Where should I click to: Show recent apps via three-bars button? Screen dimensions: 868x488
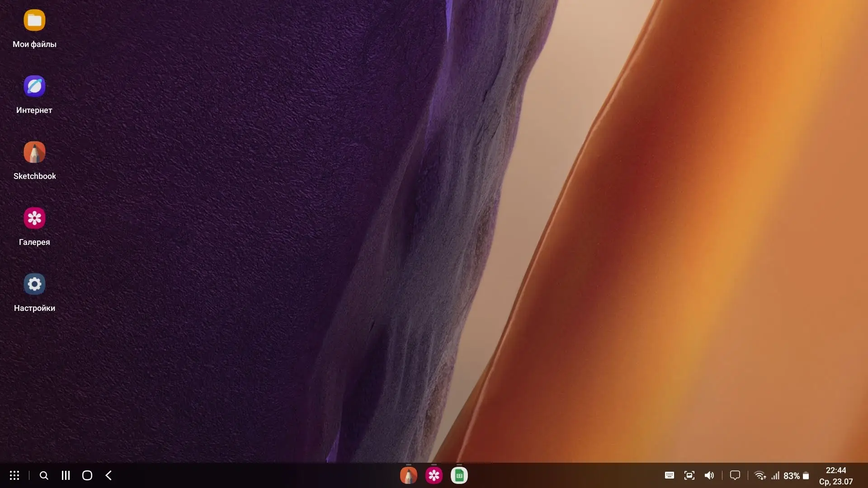tap(66, 475)
